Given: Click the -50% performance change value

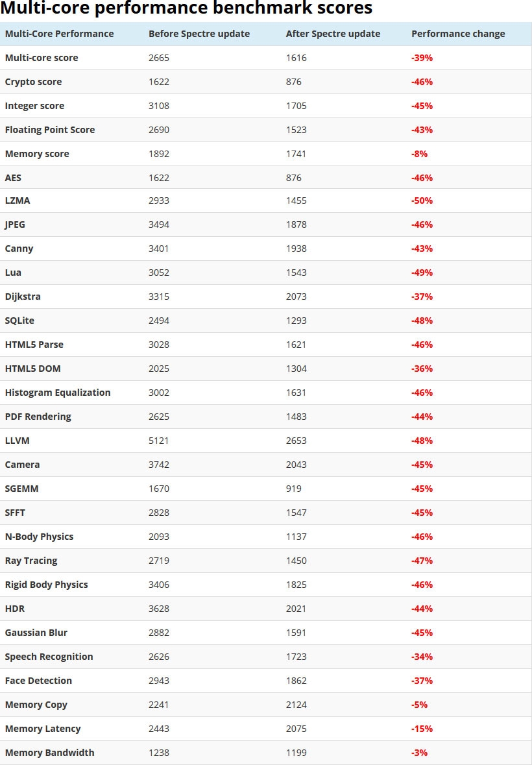Looking at the screenshot, I should point(422,200).
